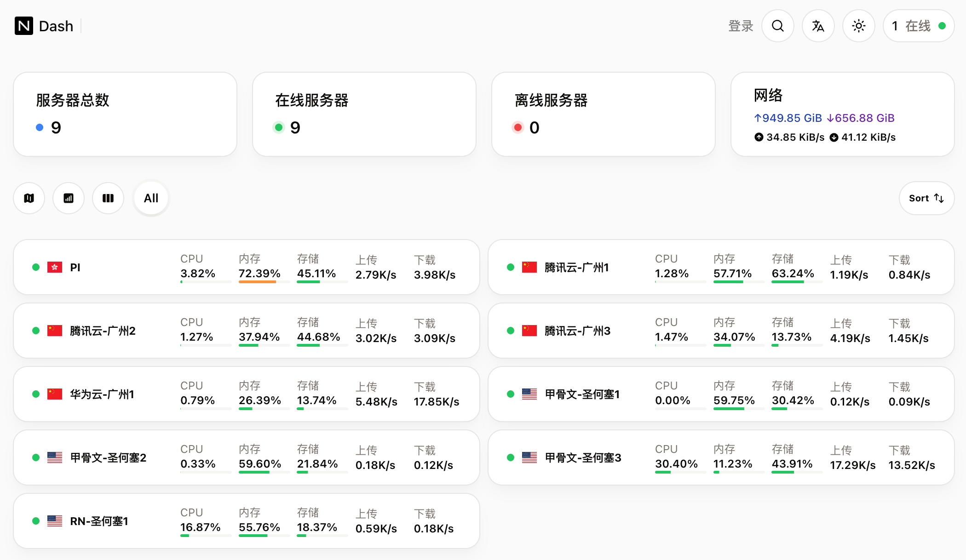
Task: Open the 腾讯云-广州1 server card
Action: (577, 267)
